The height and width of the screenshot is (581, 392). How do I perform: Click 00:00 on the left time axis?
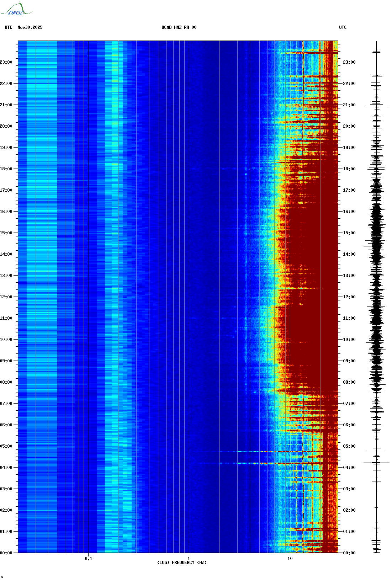click(x=6, y=553)
